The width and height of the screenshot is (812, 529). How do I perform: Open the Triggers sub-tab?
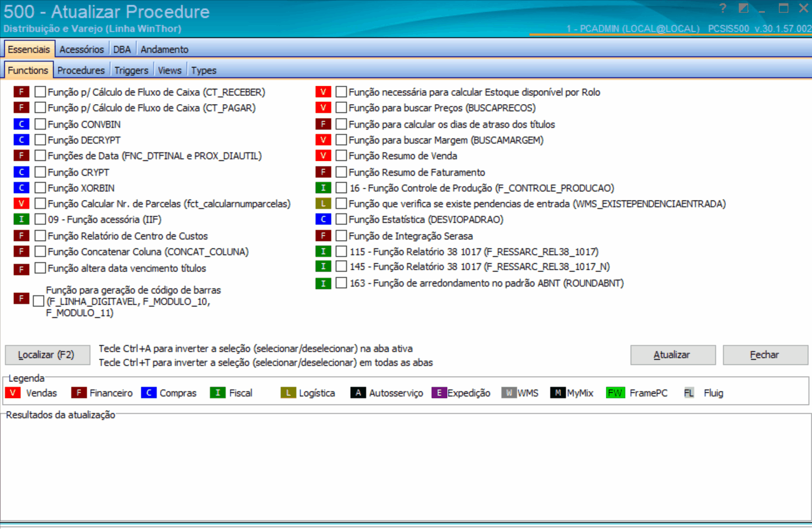(131, 70)
